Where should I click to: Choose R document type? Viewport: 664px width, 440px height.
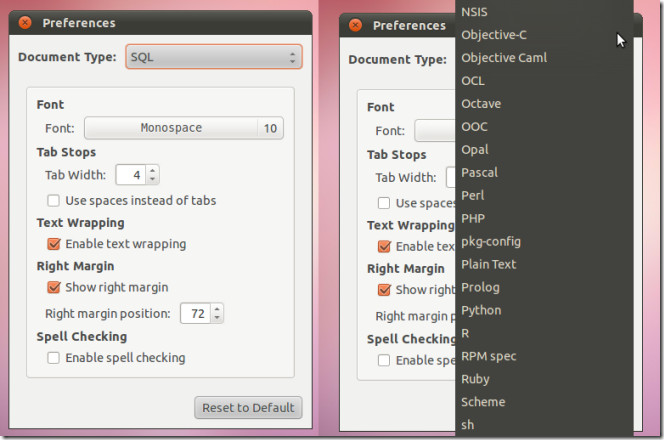pyautogui.click(x=544, y=333)
